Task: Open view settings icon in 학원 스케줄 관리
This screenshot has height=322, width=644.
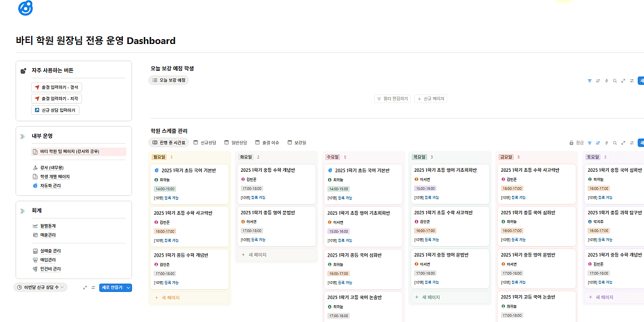Action: coord(632,143)
